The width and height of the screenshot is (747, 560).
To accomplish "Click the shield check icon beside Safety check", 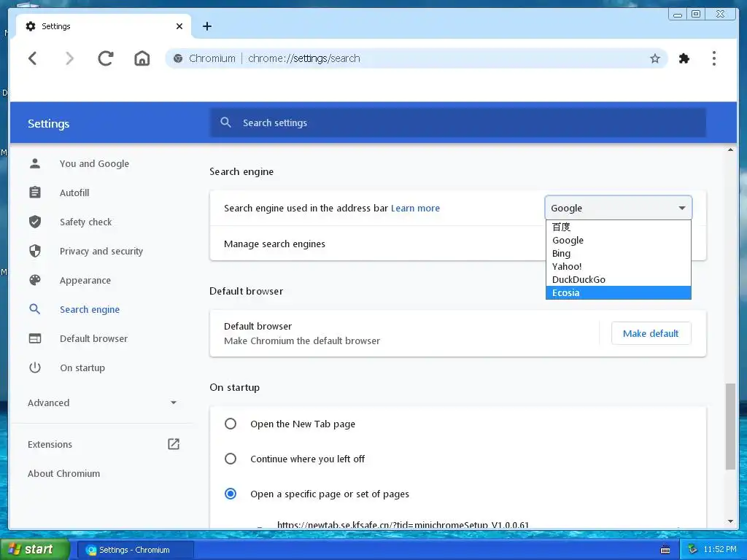I will tap(35, 222).
